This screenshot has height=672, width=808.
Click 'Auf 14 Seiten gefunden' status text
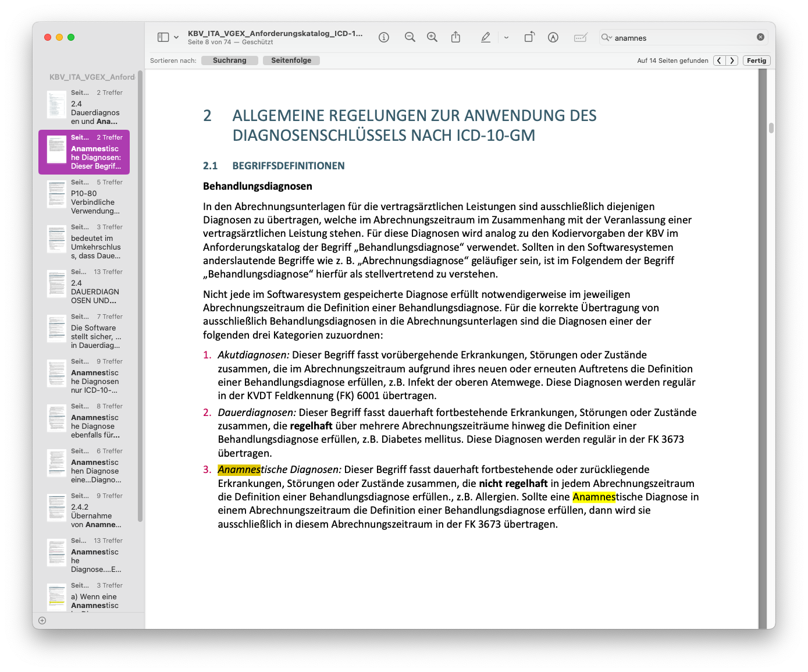(x=673, y=61)
